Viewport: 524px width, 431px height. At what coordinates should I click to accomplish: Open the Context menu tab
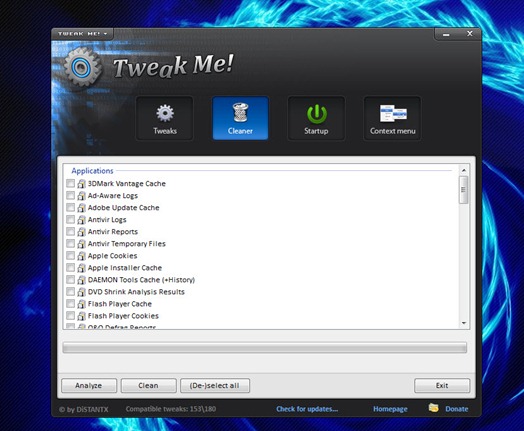point(392,118)
